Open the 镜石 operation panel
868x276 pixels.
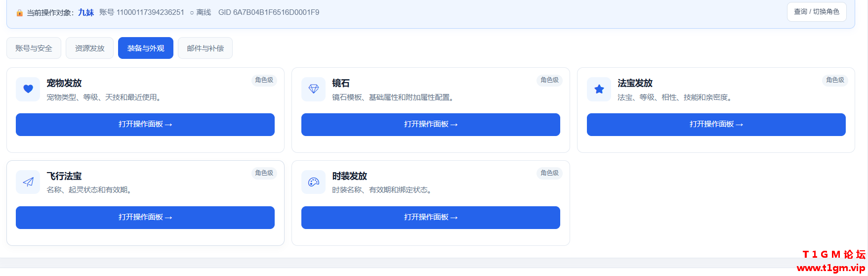point(431,125)
